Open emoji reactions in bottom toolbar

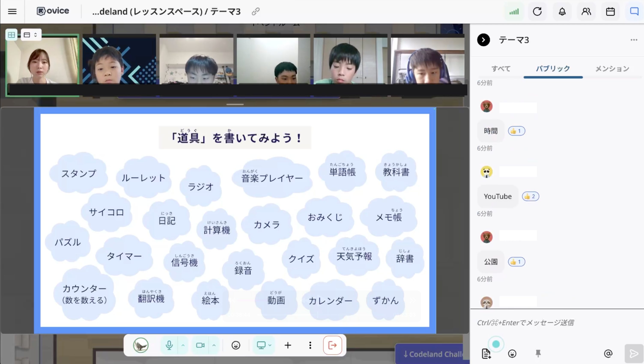pos(236,346)
